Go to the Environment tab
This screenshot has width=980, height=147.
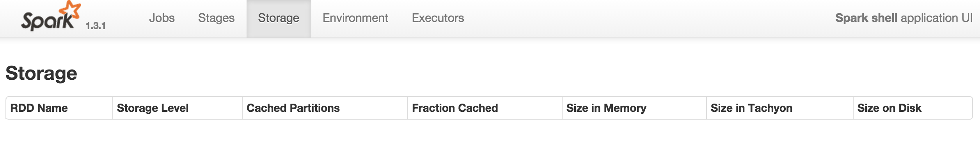click(355, 18)
